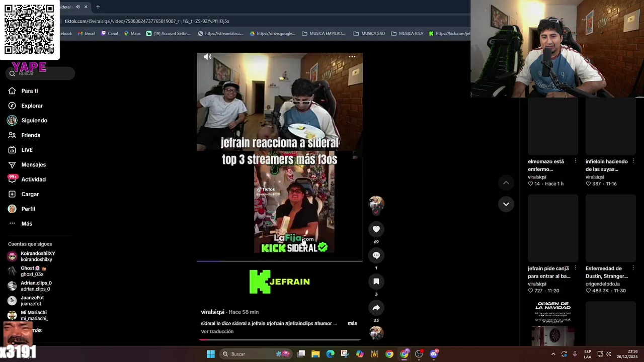This screenshot has width=644, height=362.
Task: Show hidden system tray icons
Action: (553, 354)
